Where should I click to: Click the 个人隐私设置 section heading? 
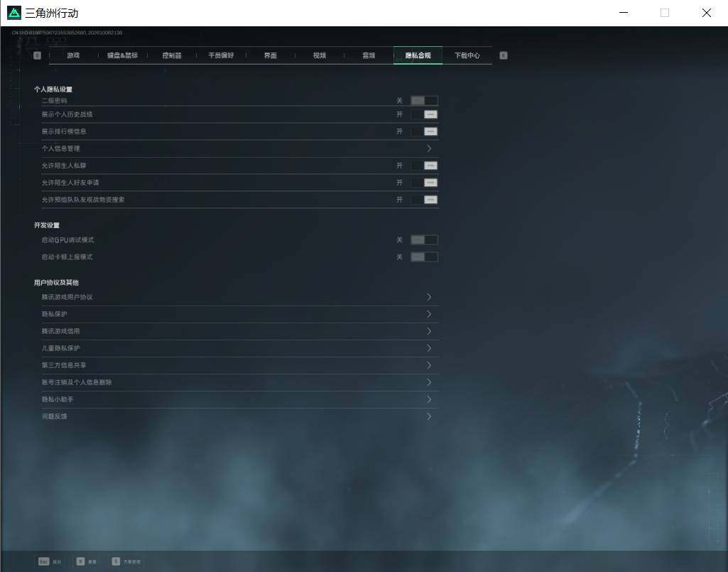(x=53, y=90)
